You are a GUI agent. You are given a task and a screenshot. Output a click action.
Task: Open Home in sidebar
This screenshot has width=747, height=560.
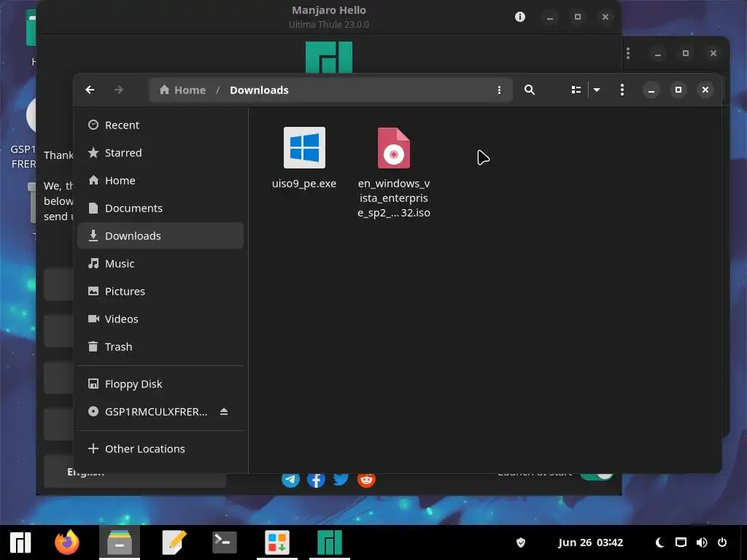(x=160, y=181)
